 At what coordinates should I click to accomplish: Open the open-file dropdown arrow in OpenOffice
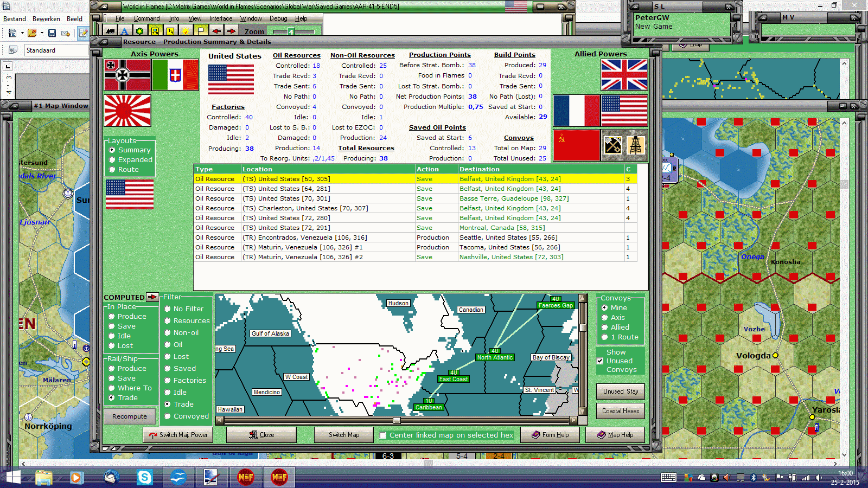(42, 33)
